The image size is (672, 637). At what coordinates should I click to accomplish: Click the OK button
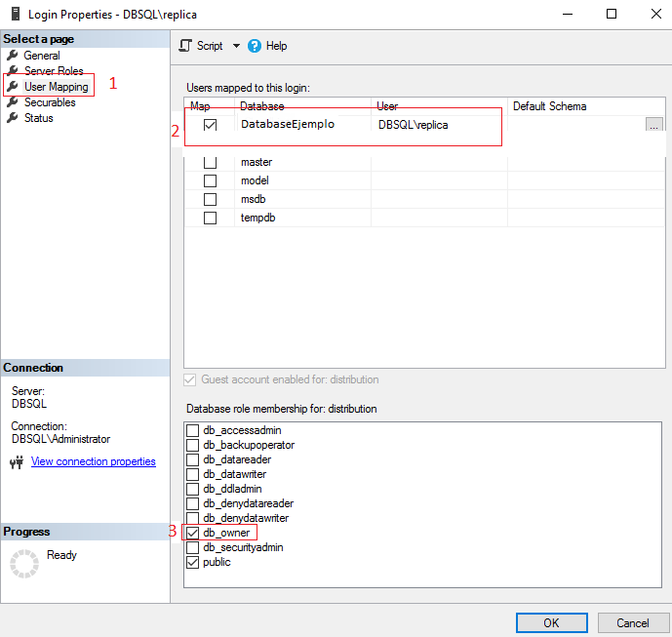pyautogui.click(x=551, y=622)
